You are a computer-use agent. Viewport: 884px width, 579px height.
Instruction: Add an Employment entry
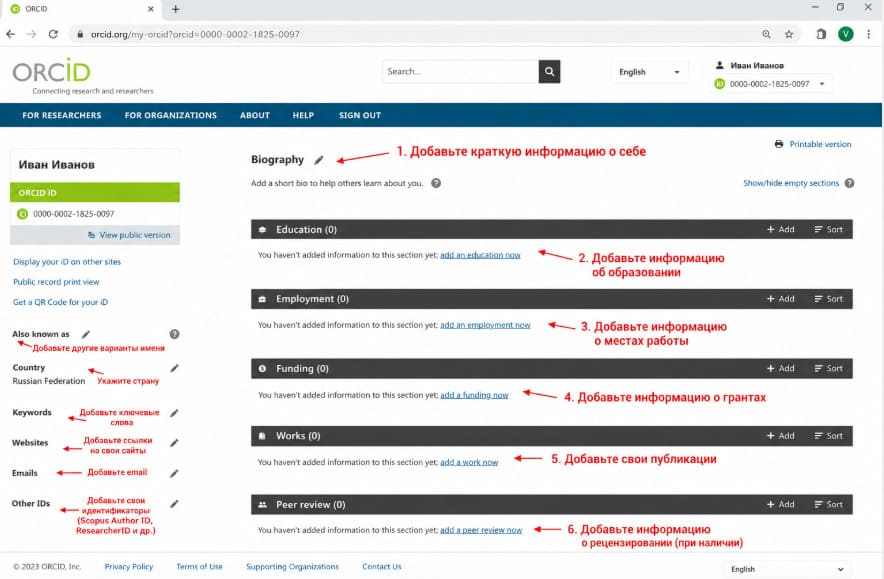(x=781, y=299)
